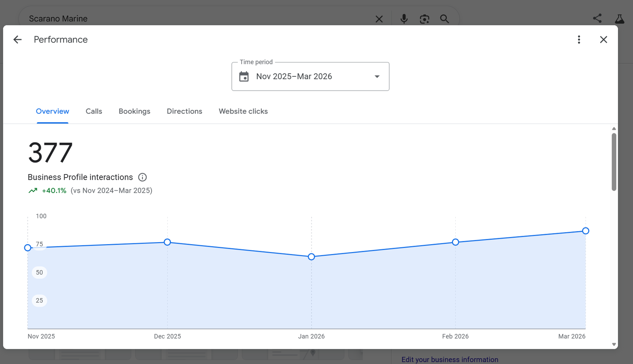Show info about Business Profile interactions
Viewport: 633px width, 364px height.
click(142, 177)
